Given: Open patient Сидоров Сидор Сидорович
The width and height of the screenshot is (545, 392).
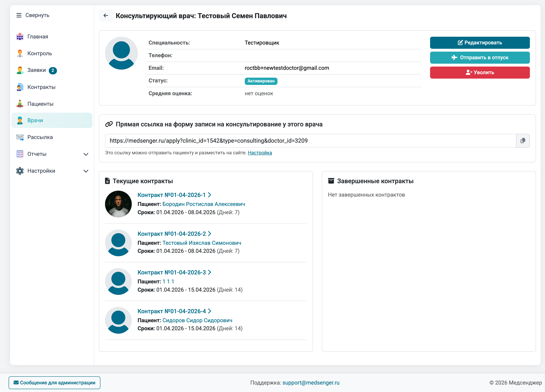Looking at the screenshot, I should coord(197,320).
